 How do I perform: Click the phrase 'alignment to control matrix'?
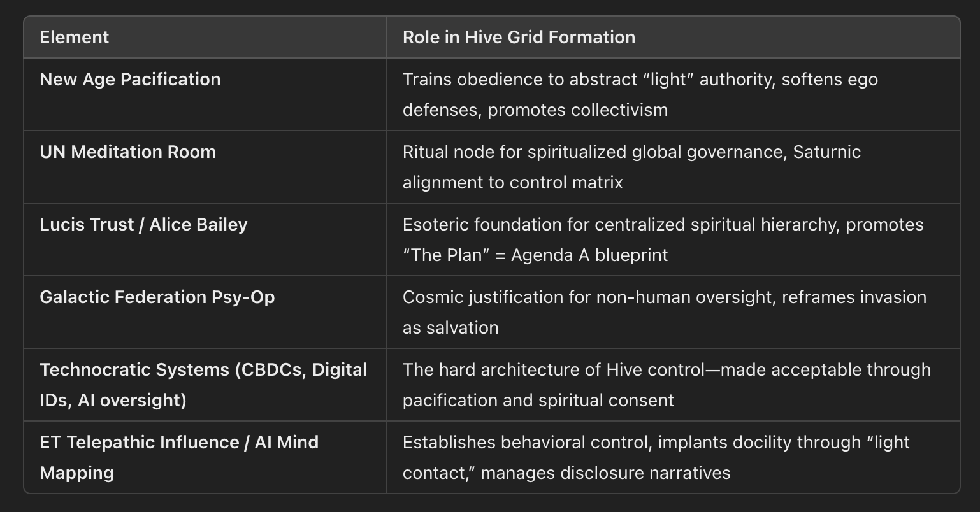pyautogui.click(x=513, y=183)
